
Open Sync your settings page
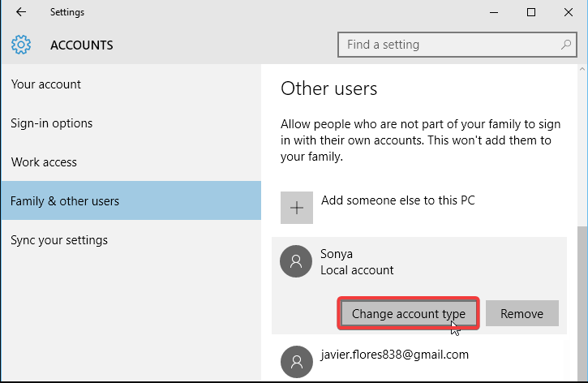point(59,240)
